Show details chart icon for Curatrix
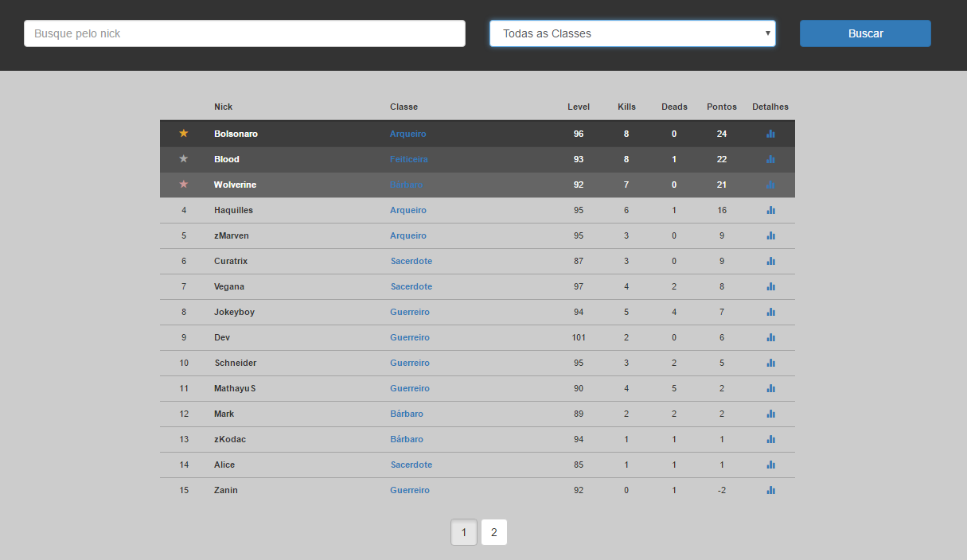This screenshot has width=967, height=560. (x=770, y=261)
